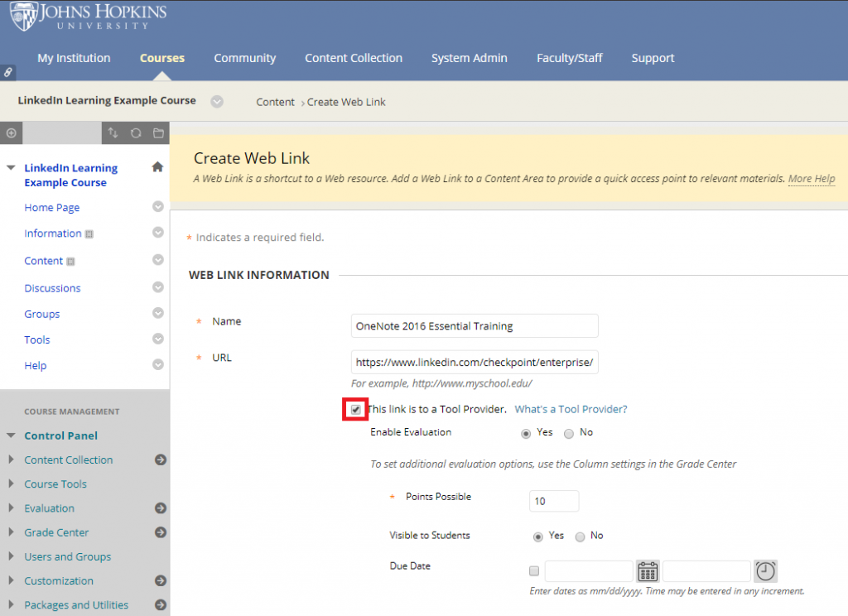Open Groups options chevron
The width and height of the screenshot is (848, 616).
coord(158,313)
